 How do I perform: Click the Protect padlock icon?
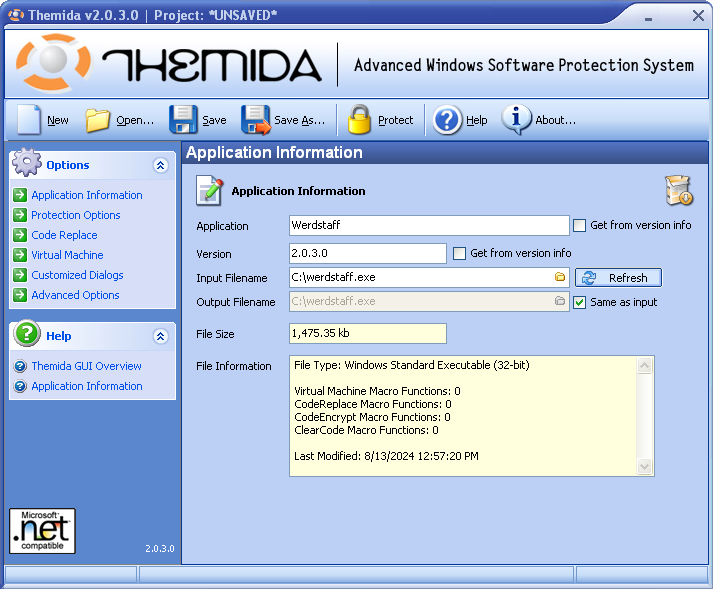click(x=359, y=120)
